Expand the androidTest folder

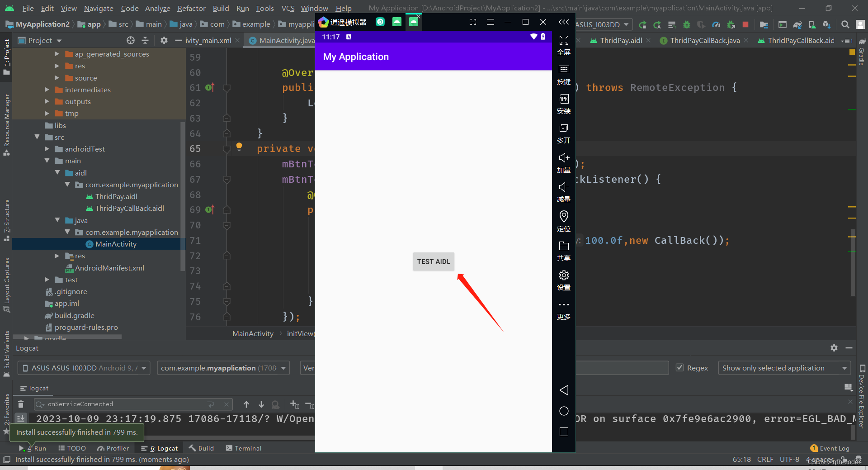(47, 149)
